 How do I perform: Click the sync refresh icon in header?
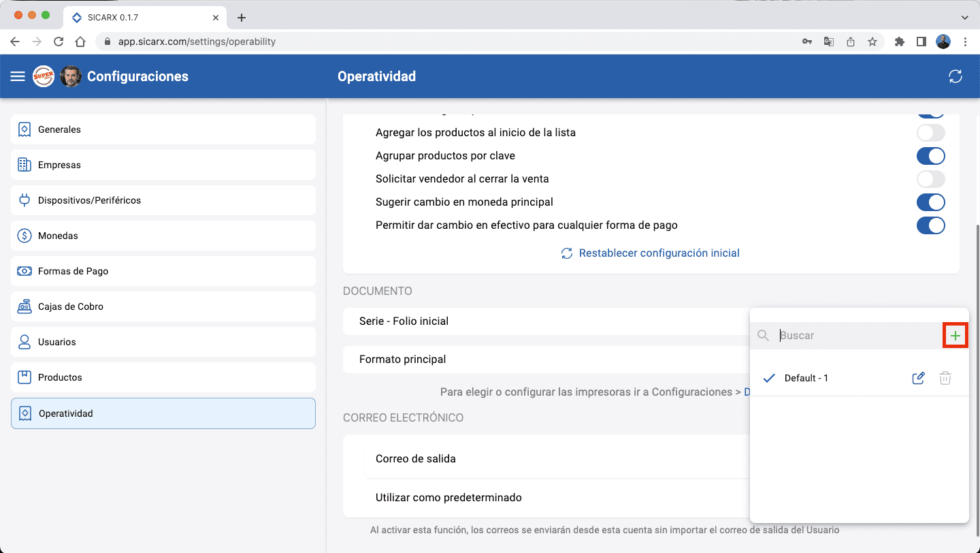[x=955, y=76]
